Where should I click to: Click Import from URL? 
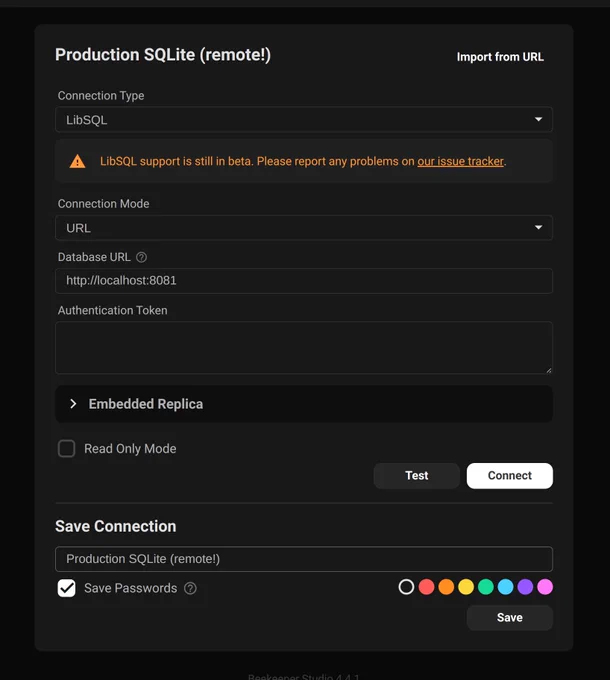pyautogui.click(x=500, y=57)
